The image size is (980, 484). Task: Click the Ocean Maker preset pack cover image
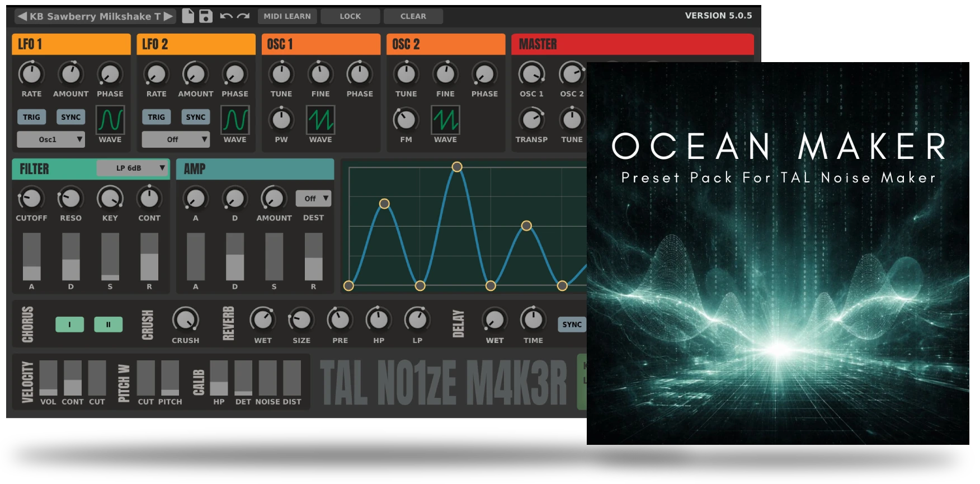pos(778,253)
